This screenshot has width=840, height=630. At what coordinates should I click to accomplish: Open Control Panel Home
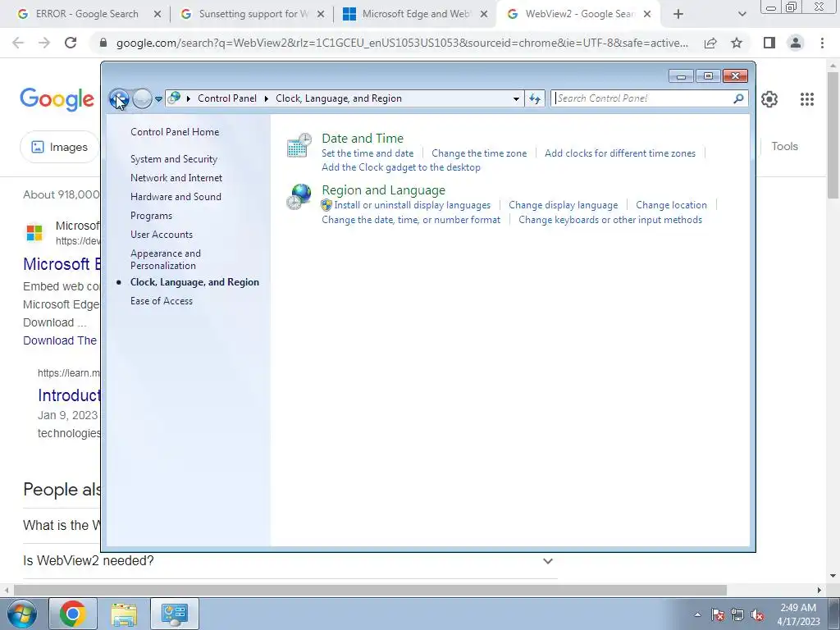(175, 132)
